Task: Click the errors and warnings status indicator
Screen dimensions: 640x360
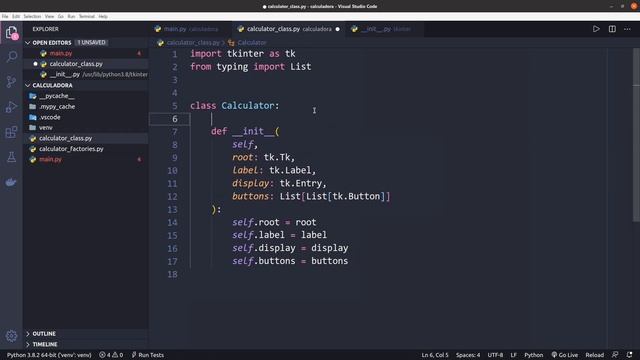Action: pyautogui.click(x=111, y=355)
